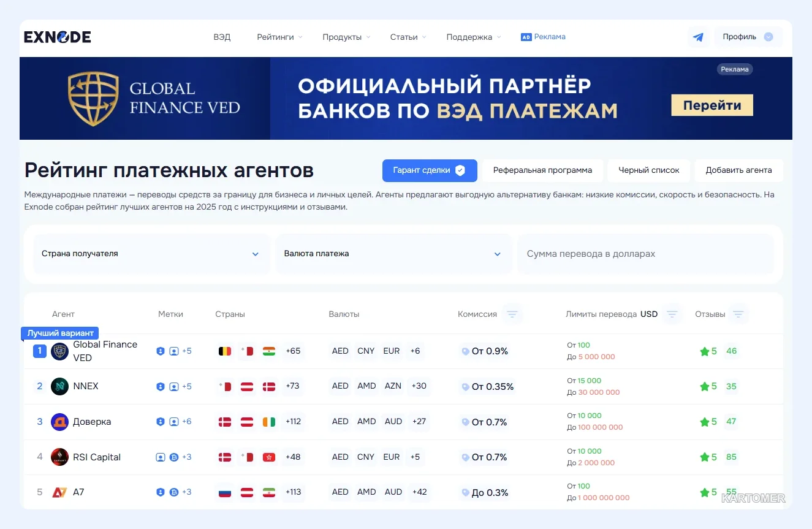Sort by Лимиты перевода filter icon
Viewport: 812px width, 529px height.
coord(672,314)
